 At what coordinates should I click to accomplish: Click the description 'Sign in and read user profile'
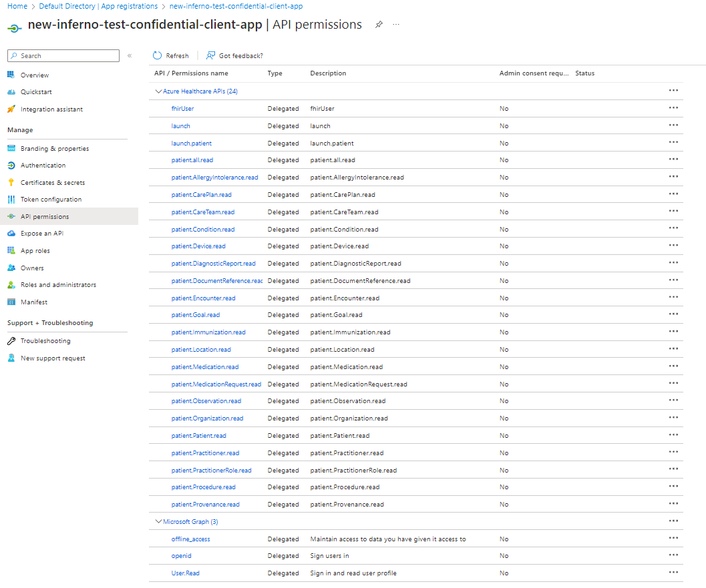(353, 573)
